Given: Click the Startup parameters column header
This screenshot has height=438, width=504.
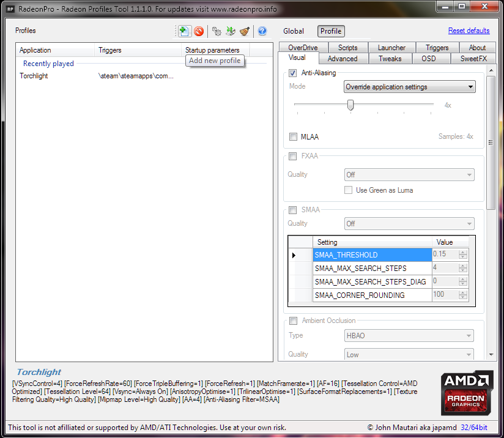Looking at the screenshot, I should [x=215, y=50].
